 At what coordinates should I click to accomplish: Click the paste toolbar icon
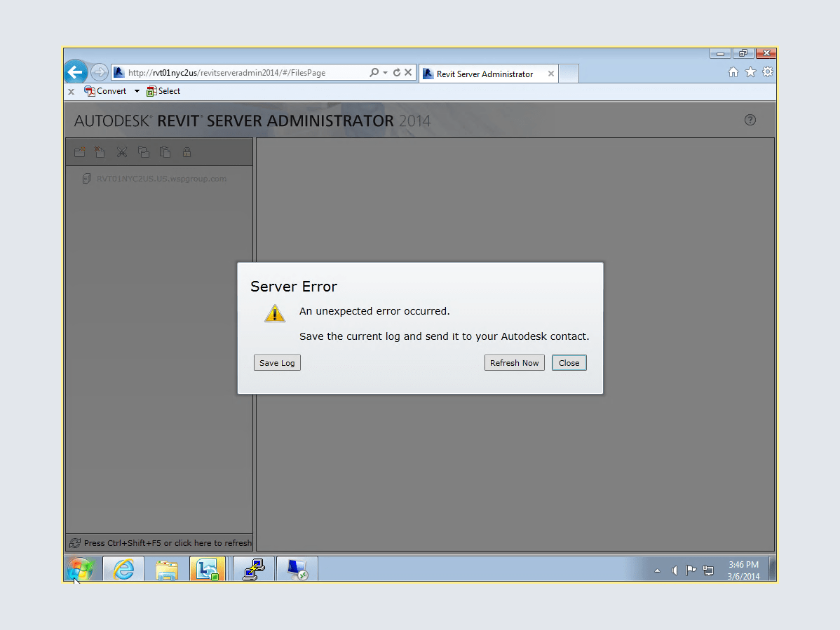(165, 152)
